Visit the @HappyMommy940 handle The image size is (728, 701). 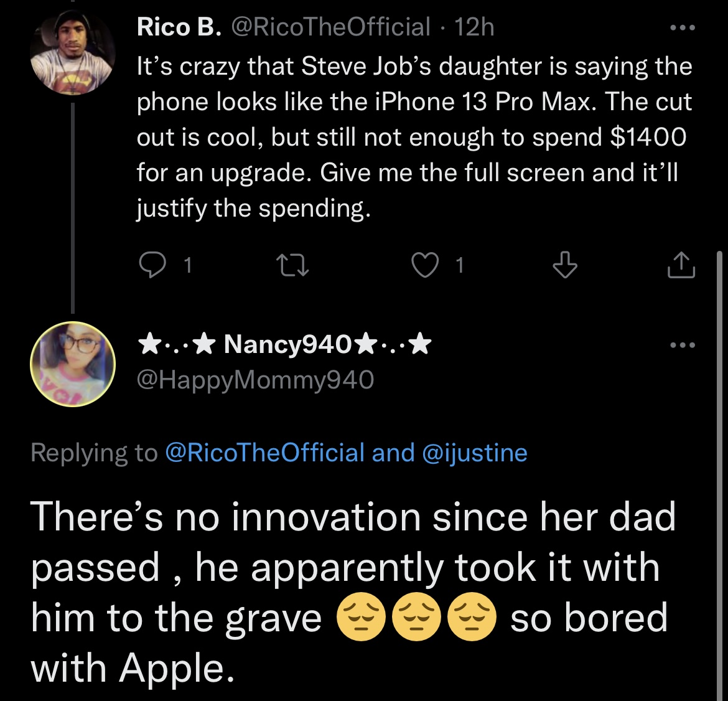pyautogui.click(x=255, y=379)
